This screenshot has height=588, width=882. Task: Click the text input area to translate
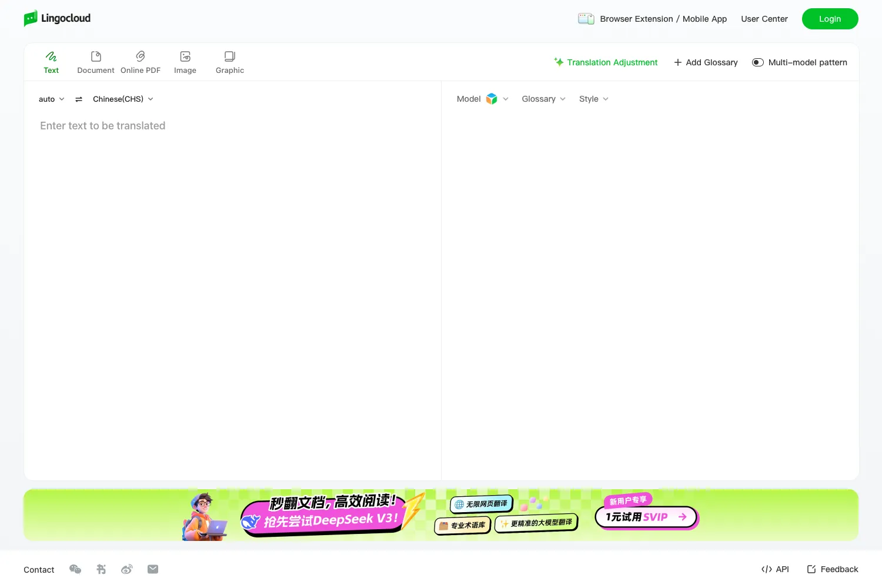click(x=232, y=294)
